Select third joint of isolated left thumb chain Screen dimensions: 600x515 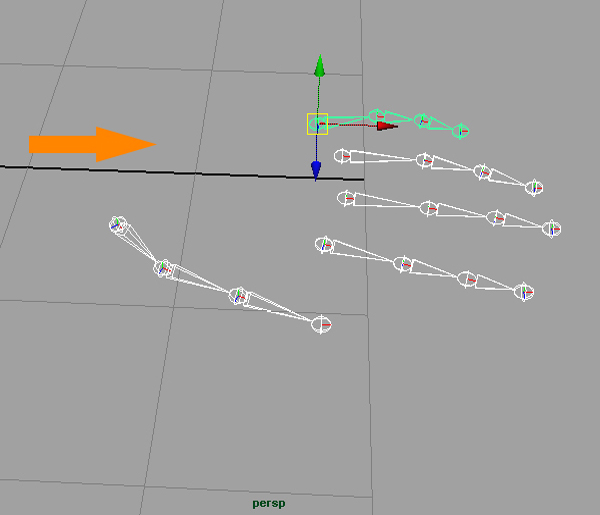(238, 296)
